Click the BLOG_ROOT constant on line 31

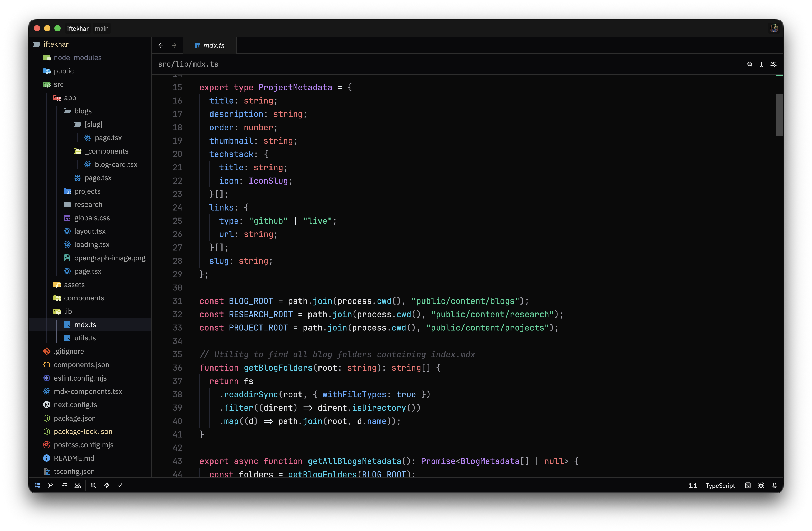click(251, 301)
